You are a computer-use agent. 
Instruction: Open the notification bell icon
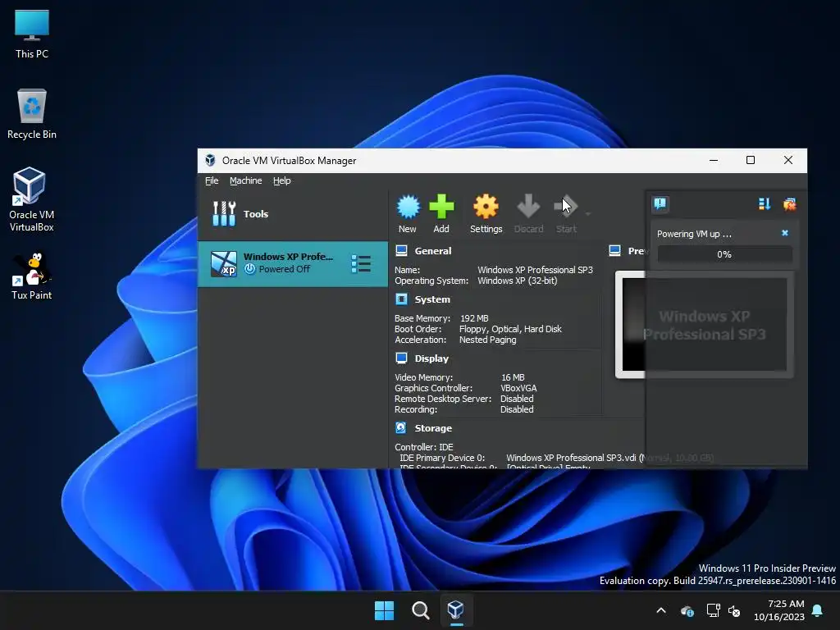(818, 610)
